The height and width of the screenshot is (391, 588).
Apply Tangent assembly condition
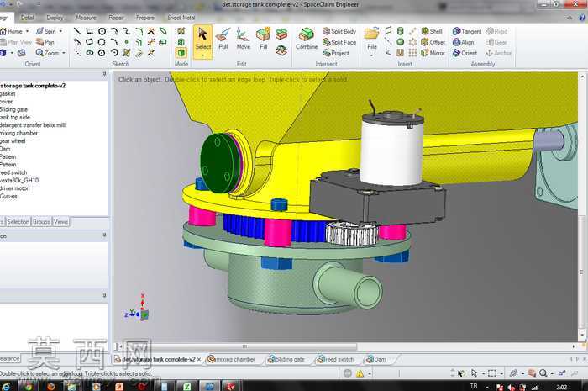[467, 31]
